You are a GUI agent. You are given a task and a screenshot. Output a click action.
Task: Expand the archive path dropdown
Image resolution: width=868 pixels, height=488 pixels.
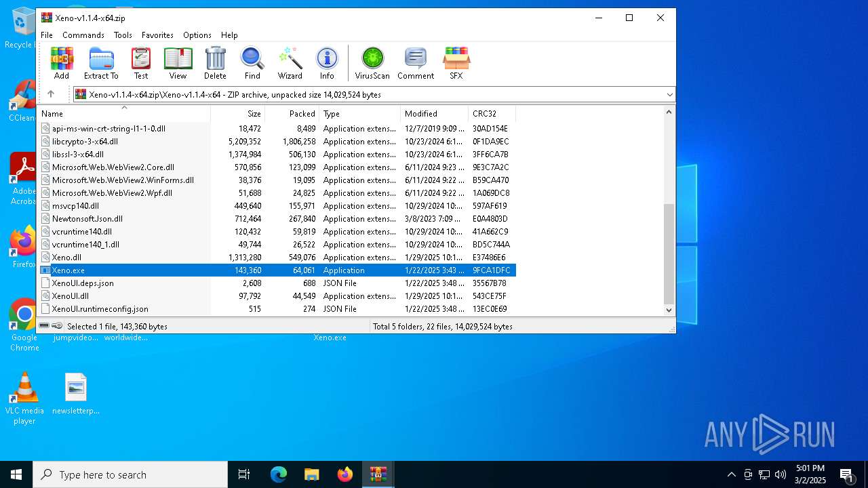click(669, 95)
